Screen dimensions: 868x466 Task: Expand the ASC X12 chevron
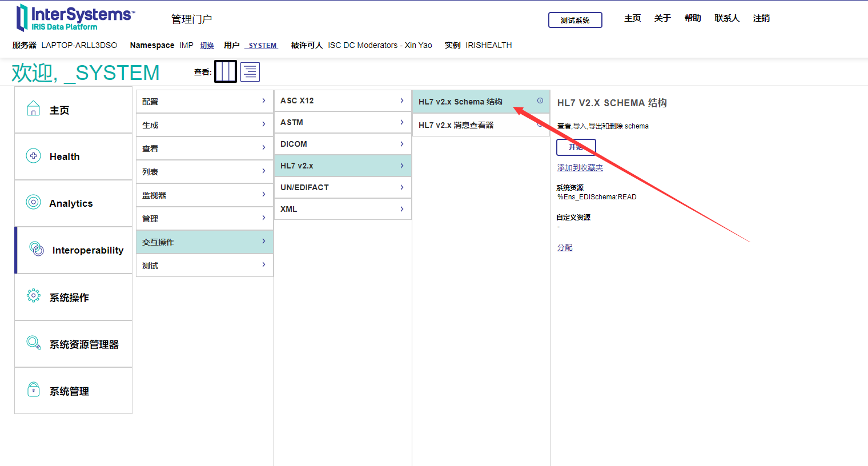pos(401,101)
